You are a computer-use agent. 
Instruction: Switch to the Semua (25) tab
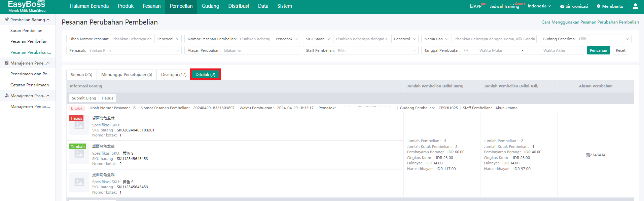(x=81, y=75)
